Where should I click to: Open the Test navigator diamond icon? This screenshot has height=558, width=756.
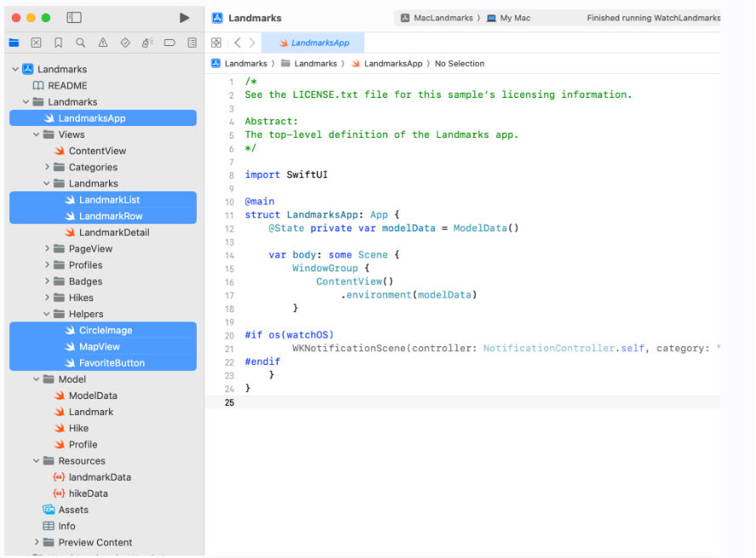pos(125,43)
